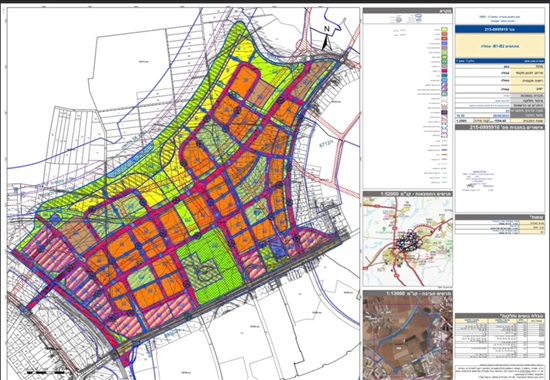
Task: Select the periwinkle blue legend swatch
Action: click(x=444, y=44)
